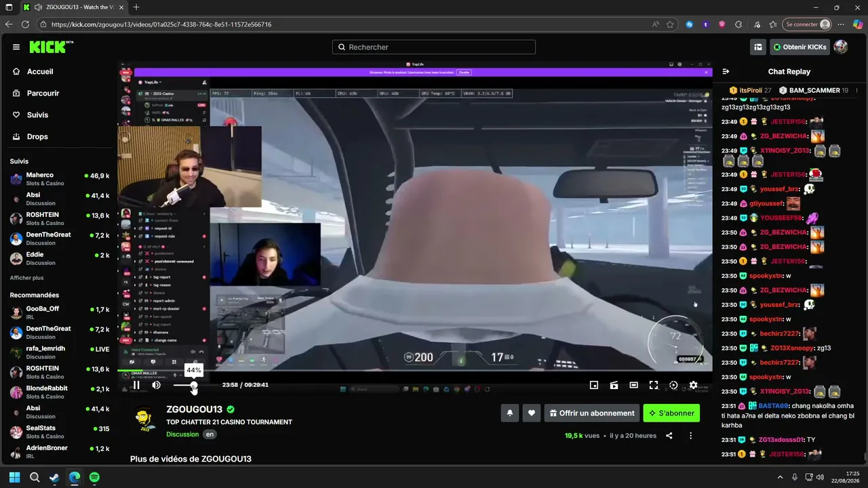
Task: Open the Kick sidebar hamburger menu
Action: pyautogui.click(x=16, y=47)
